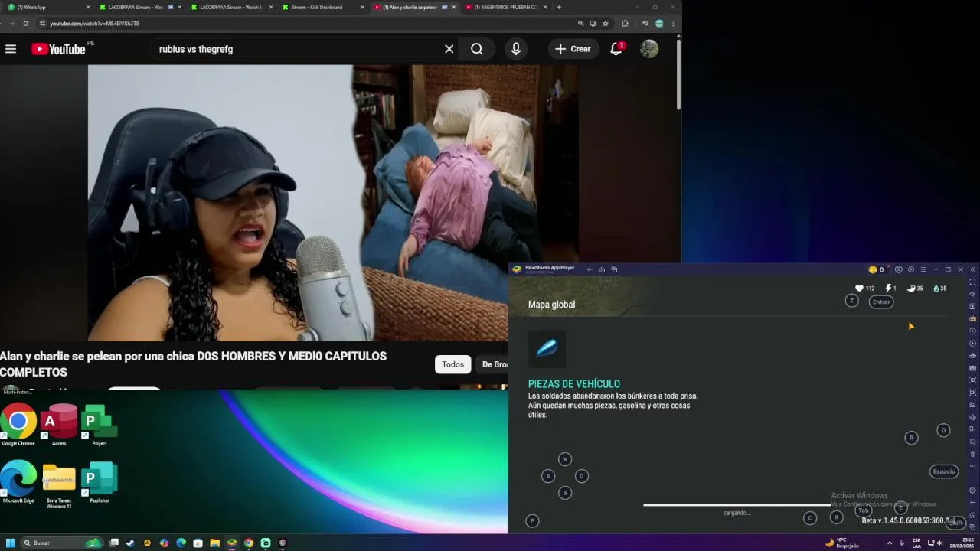Switch to the ARGENTINOS PRUEBAN tab
980x551 pixels.
505,7
